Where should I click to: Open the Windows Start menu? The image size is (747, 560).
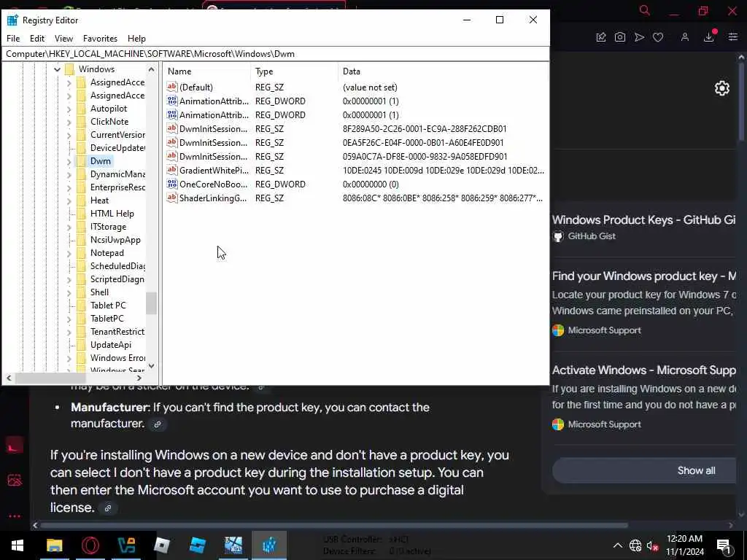(x=18, y=545)
